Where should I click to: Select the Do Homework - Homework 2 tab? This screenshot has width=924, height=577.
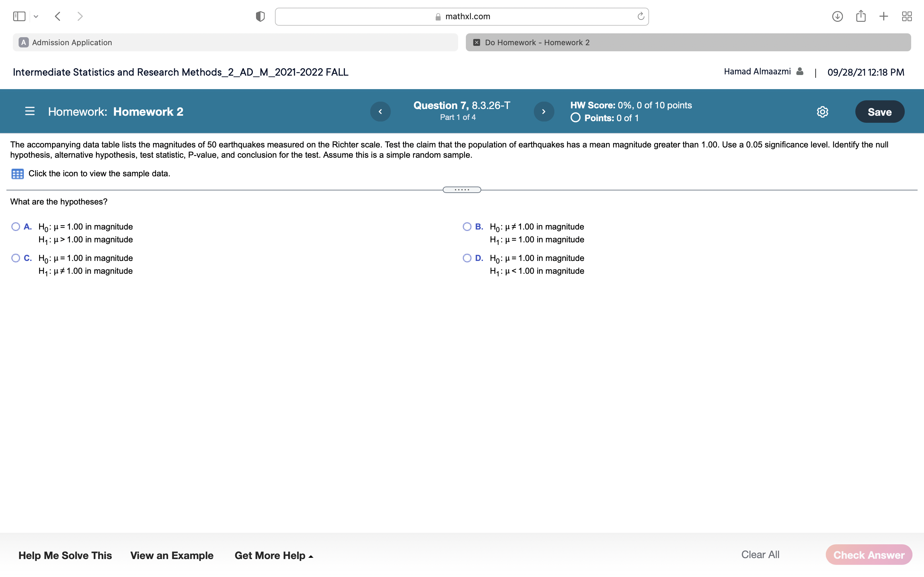pyautogui.click(x=688, y=42)
